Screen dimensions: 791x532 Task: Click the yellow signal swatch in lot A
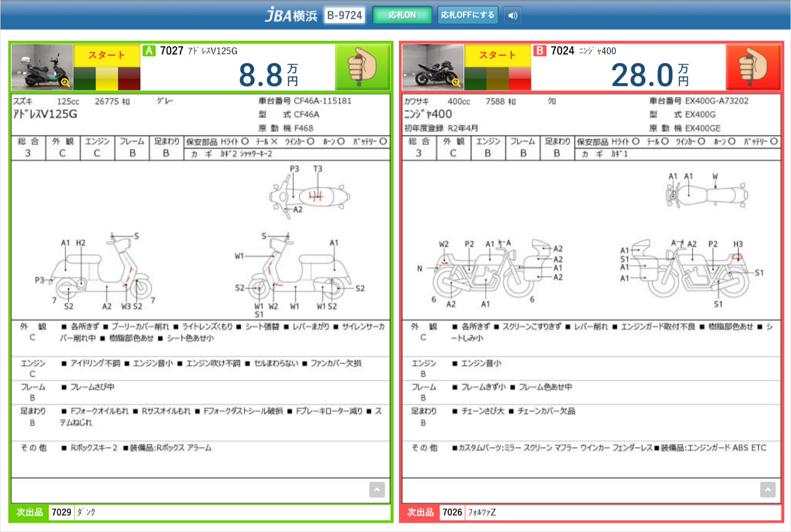pyautogui.click(x=107, y=79)
